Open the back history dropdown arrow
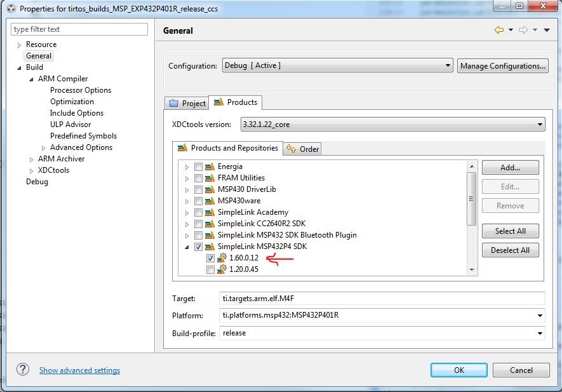This screenshot has height=392, width=562. point(511,30)
